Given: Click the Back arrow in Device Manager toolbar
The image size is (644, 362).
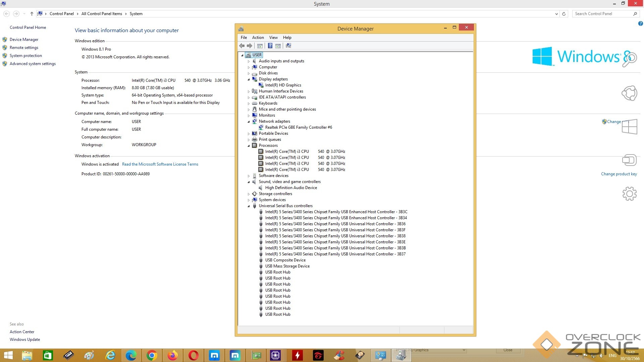Looking at the screenshot, I should (x=242, y=46).
